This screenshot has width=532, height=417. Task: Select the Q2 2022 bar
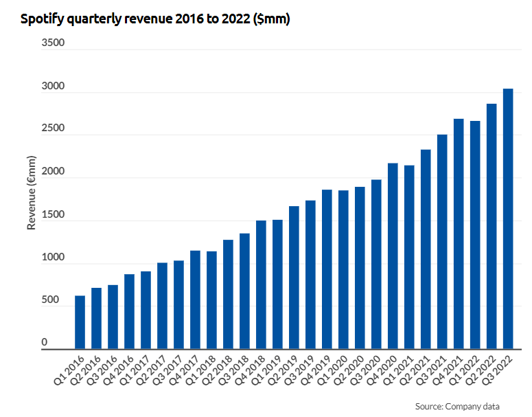click(491, 226)
